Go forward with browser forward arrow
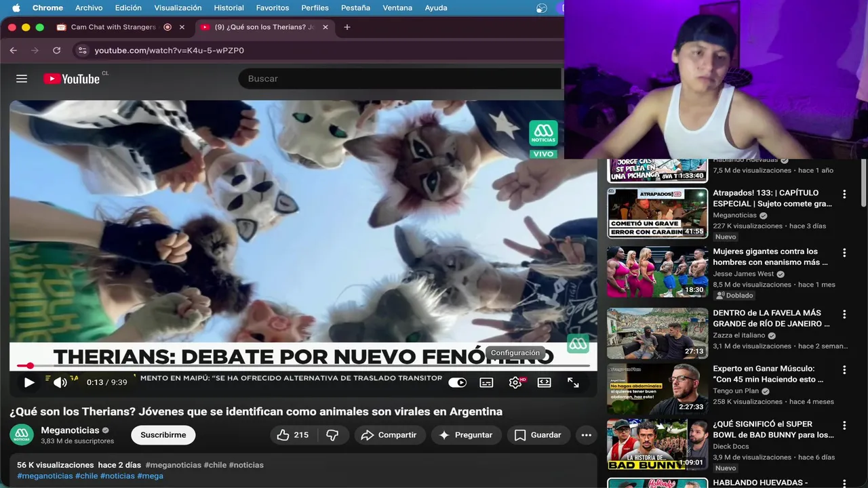 35,50
